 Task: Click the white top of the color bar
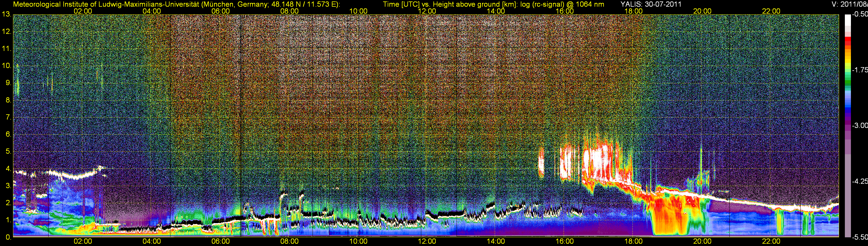point(847,20)
